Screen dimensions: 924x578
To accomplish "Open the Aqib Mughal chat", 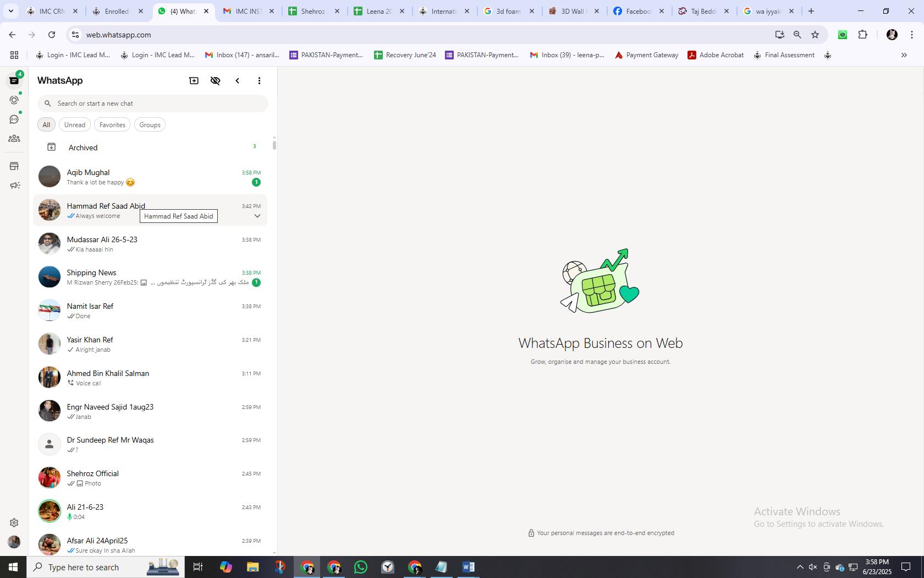I will point(150,177).
